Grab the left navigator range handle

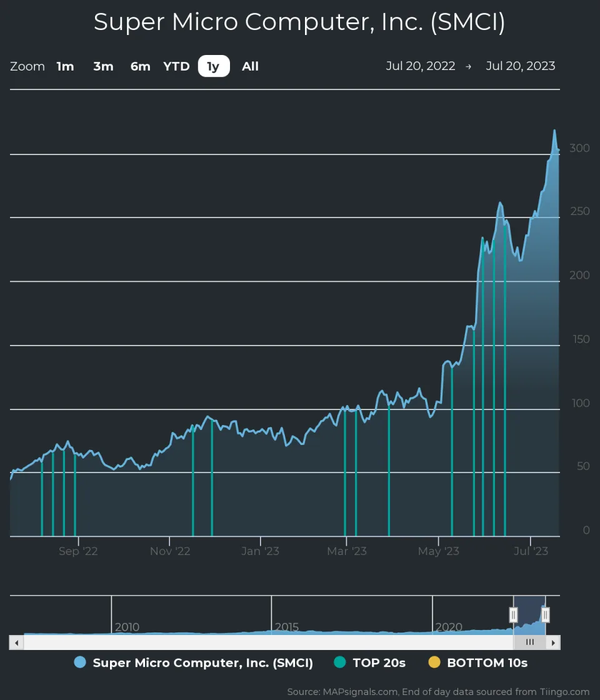pos(513,615)
